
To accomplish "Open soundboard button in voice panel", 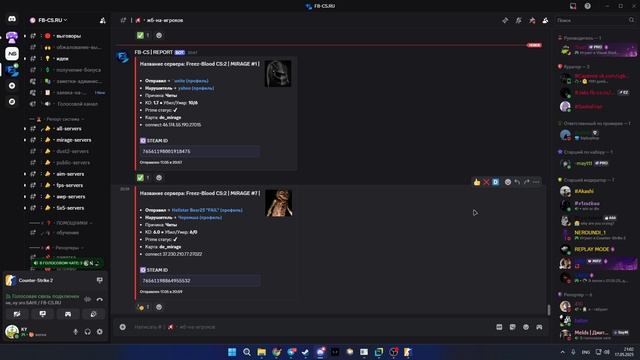I will coord(93,314).
